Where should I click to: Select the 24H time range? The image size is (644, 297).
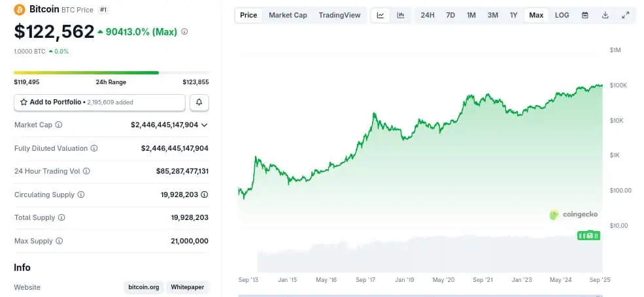tap(428, 15)
